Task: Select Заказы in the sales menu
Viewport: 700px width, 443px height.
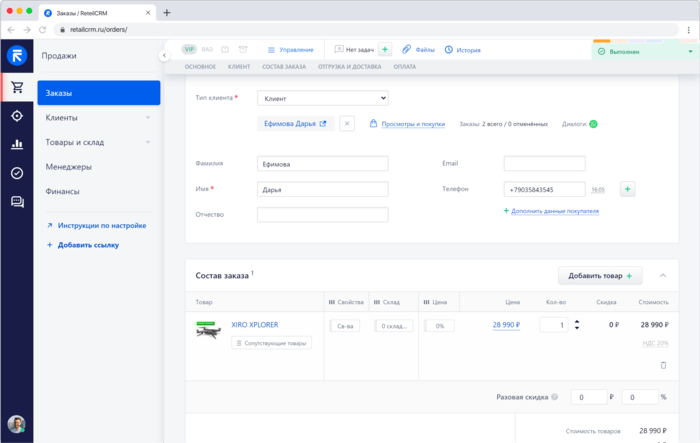Action: click(99, 93)
